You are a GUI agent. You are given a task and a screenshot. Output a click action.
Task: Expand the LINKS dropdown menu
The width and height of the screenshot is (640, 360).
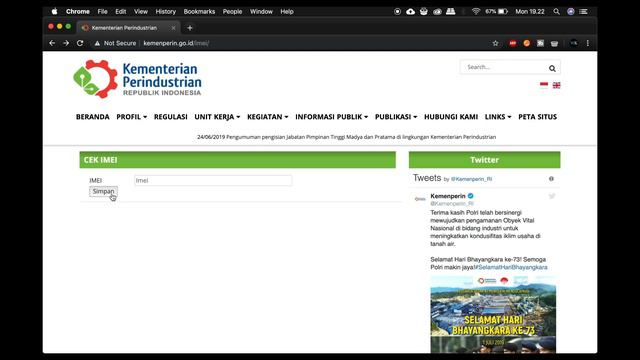point(498,117)
